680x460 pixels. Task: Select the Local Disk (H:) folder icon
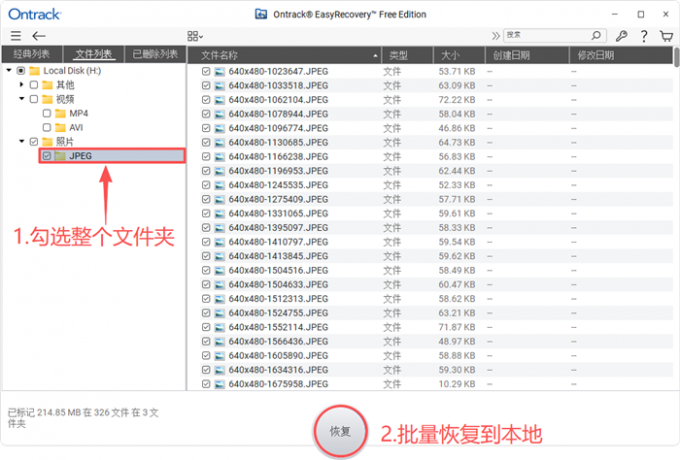coord(35,71)
